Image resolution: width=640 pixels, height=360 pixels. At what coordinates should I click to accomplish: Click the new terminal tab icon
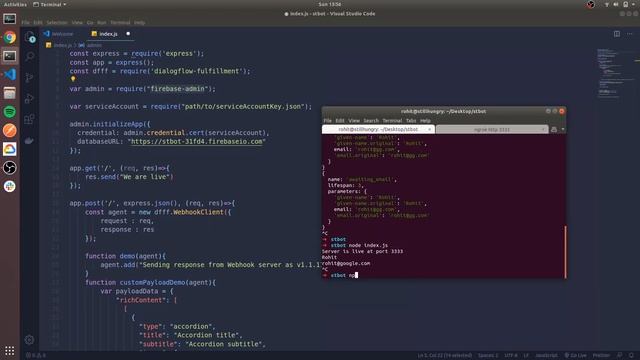click(x=554, y=129)
